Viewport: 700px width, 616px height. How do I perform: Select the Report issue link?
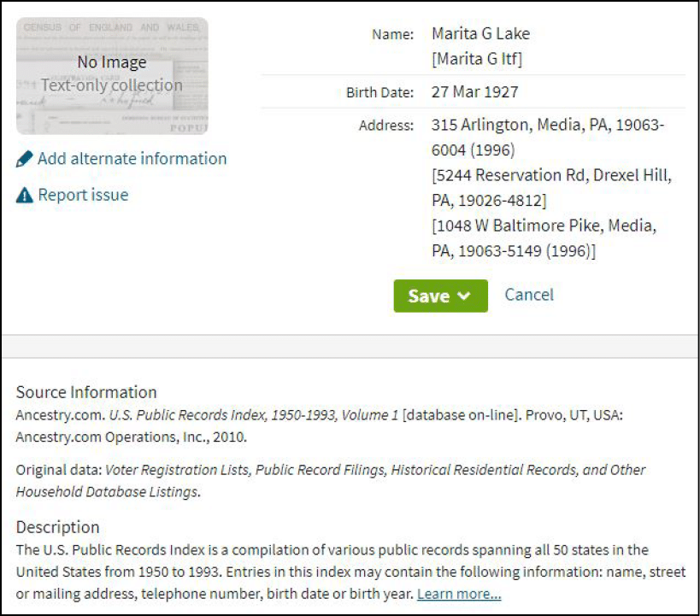pos(83,196)
